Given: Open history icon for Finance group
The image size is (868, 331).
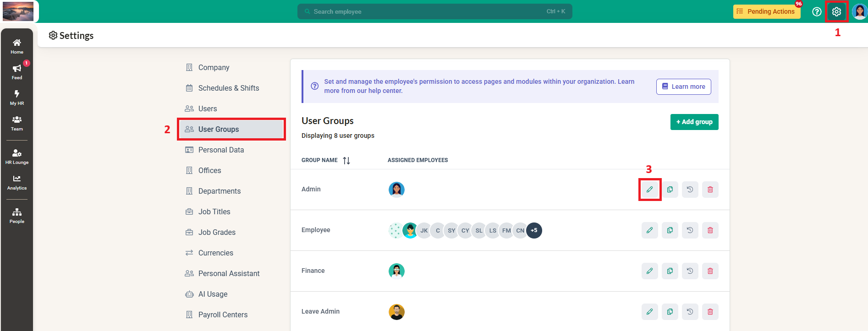Looking at the screenshot, I should point(690,271).
